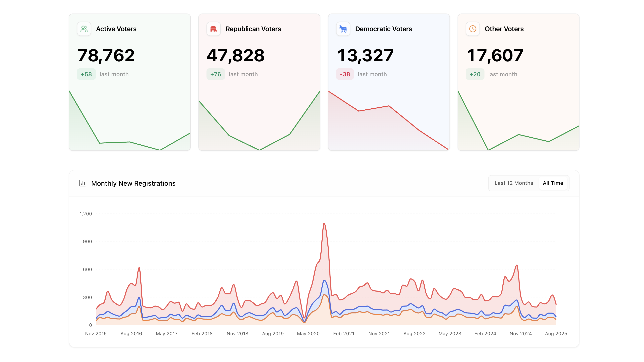Click the Active Voters people icon
Viewport: 644px width, 362px height.
coord(84,29)
